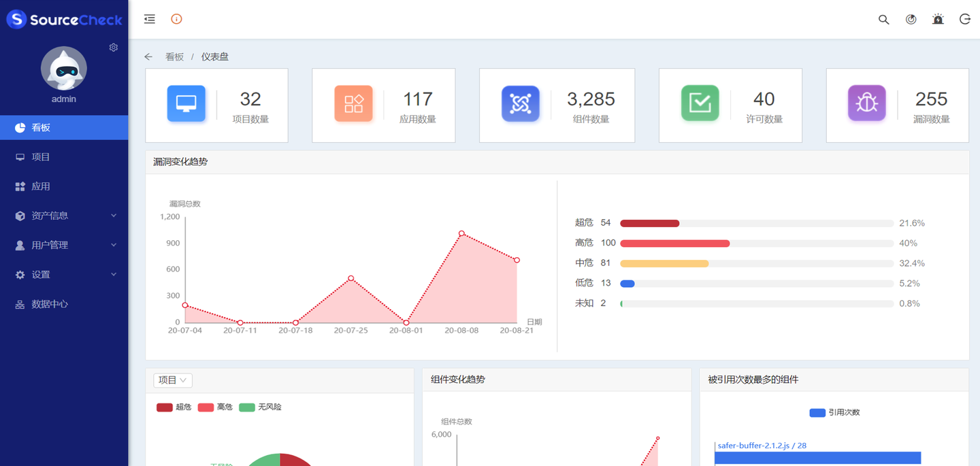This screenshot has height=466, width=980.
Task: Toggle the 高危 legend entry
Action: pos(215,407)
